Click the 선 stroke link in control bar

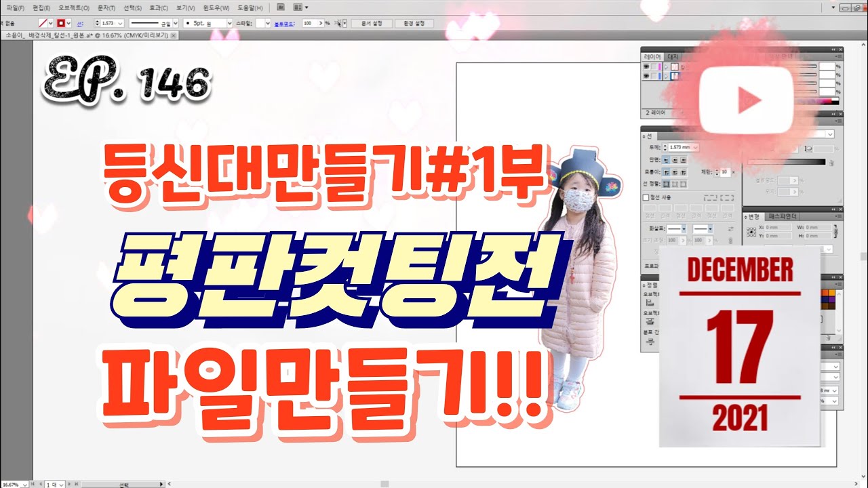[80, 23]
